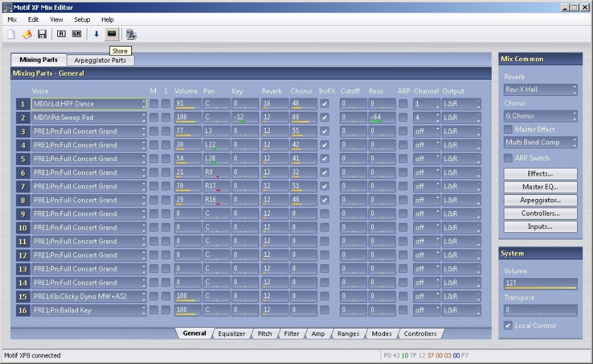Switch to the Modes bottom tab
Image resolution: width=593 pixels, height=364 pixels.
382,334
